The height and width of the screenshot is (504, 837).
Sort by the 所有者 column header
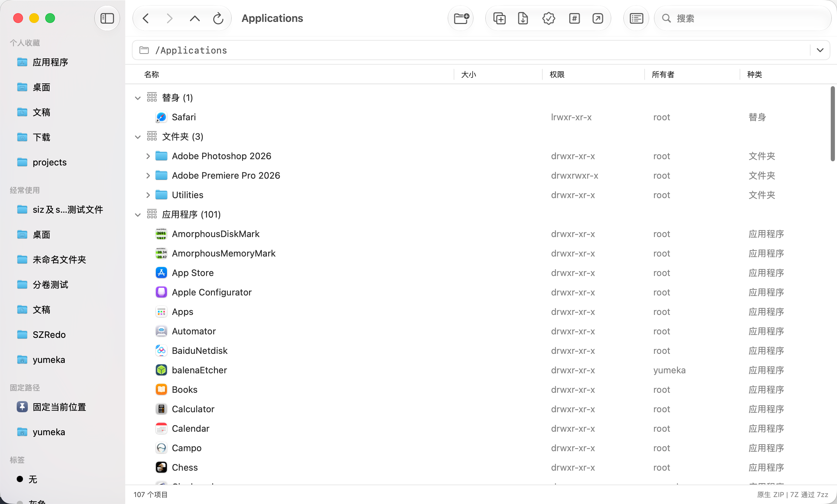tap(663, 74)
